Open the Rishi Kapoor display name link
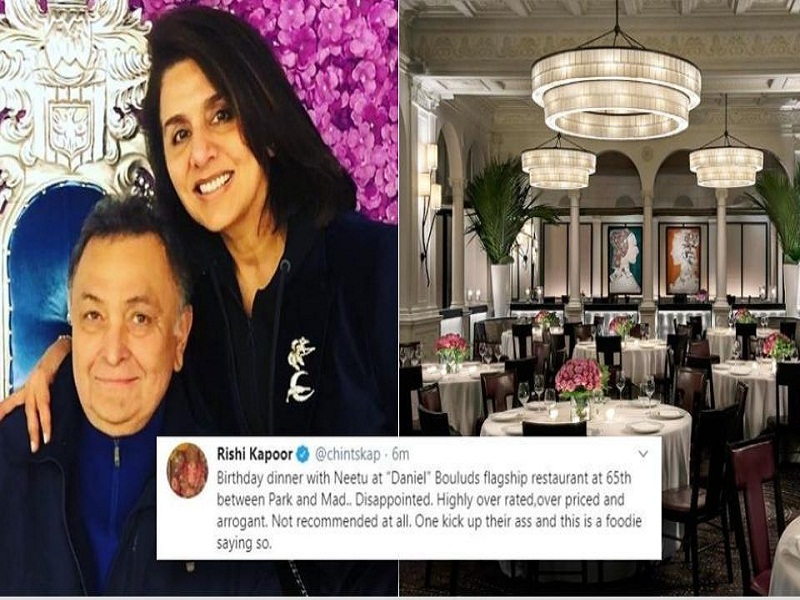The height and width of the screenshot is (600, 800). pyautogui.click(x=255, y=454)
